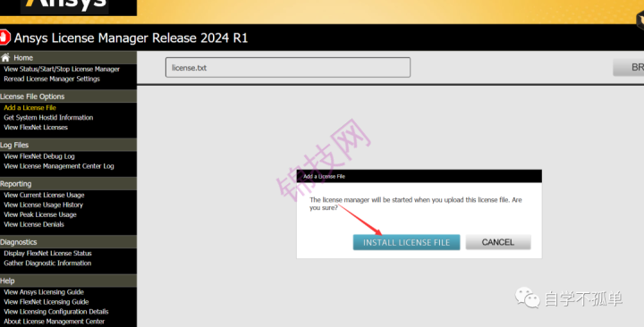644x327 pixels.
Task: Open Get System Hostid Information
Action: click(x=48, y=117)
